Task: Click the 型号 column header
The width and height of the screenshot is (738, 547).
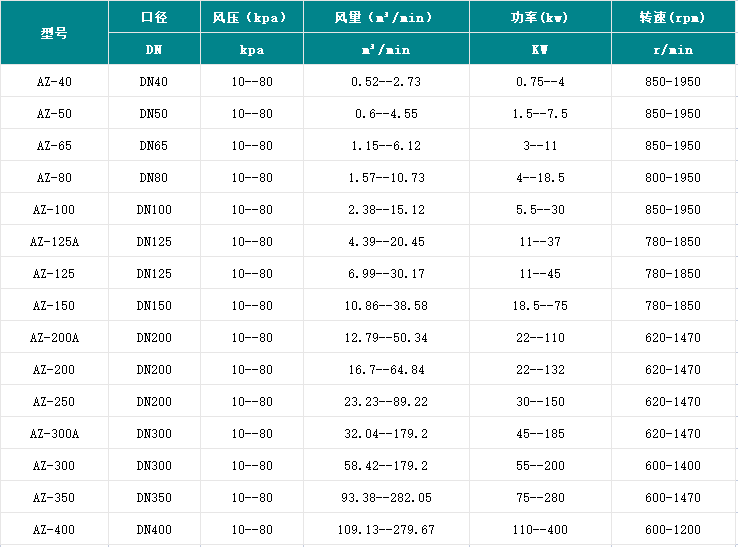Action: point(54,33)
